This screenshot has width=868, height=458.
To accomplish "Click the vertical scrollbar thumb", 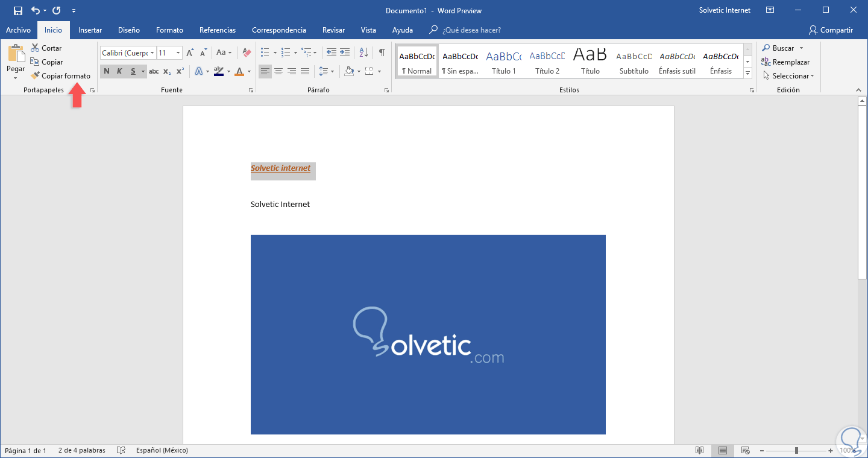I will coord(861,194).
